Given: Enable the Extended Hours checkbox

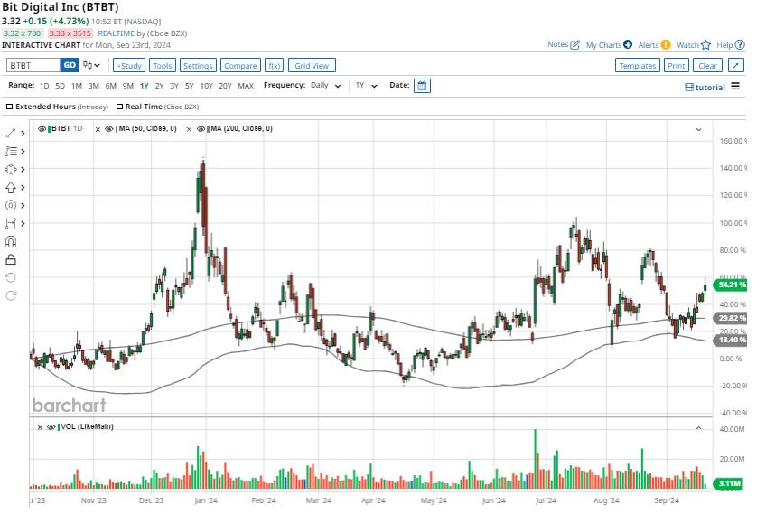Looking at the screenshot, I should coord(9,107).
